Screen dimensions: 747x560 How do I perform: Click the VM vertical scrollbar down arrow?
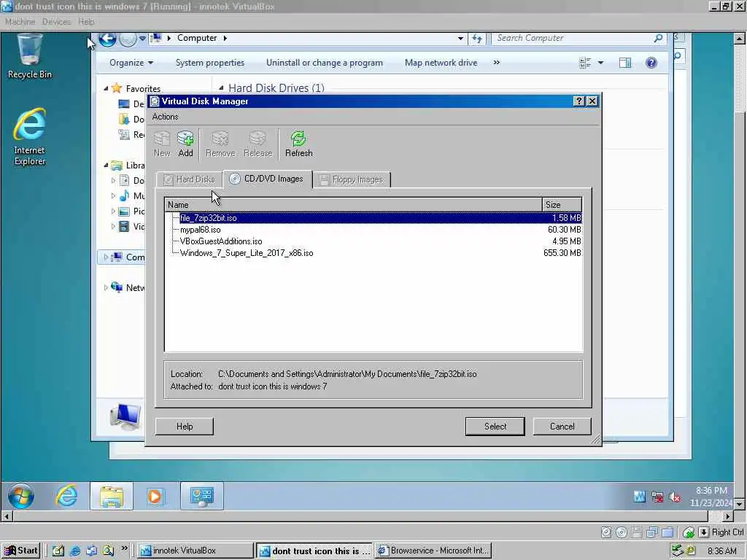(x=740, y=503)
